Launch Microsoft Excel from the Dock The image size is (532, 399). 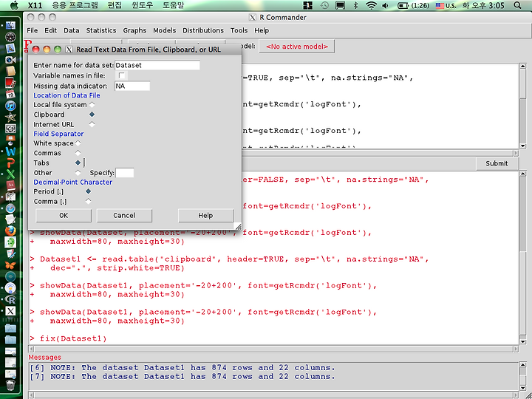10,174
